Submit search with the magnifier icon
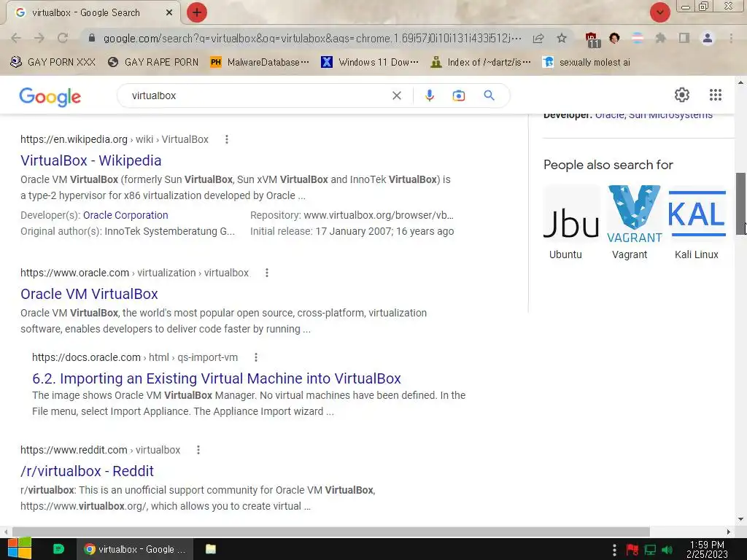The height and width of the screenshot is (560, 747). (x=489, y=96)
